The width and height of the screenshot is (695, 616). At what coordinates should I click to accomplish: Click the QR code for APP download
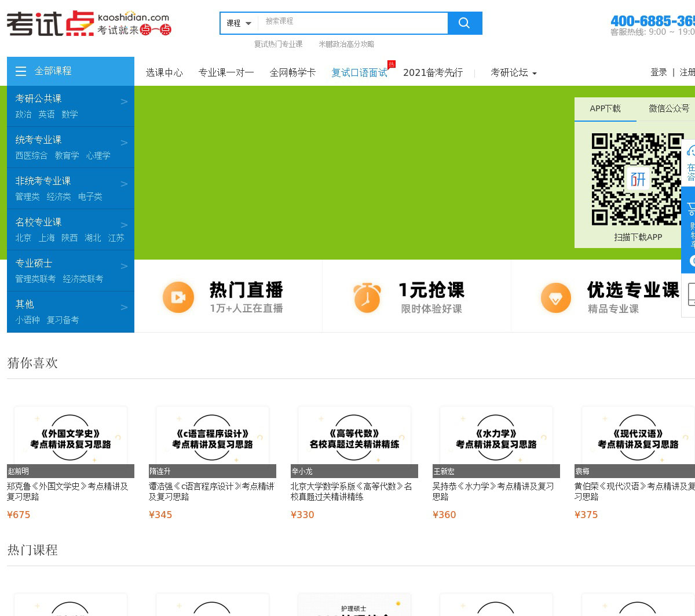tap(637, 179)
